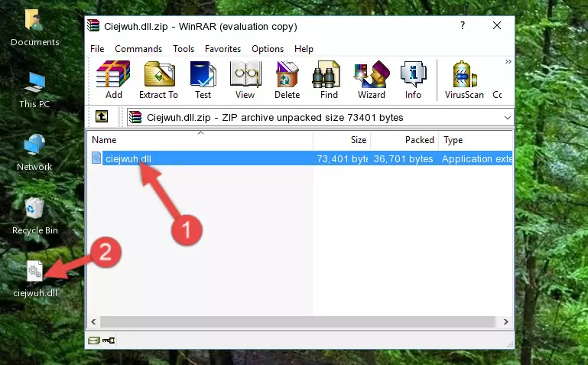Click the horizontal scrollbar track
This screenshot has height=365, width=588.
(x=298, y=322)
